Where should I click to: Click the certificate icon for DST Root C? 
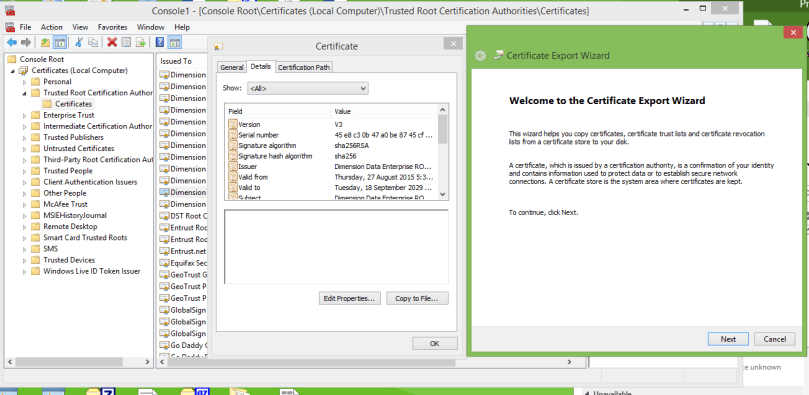[164, 216]
